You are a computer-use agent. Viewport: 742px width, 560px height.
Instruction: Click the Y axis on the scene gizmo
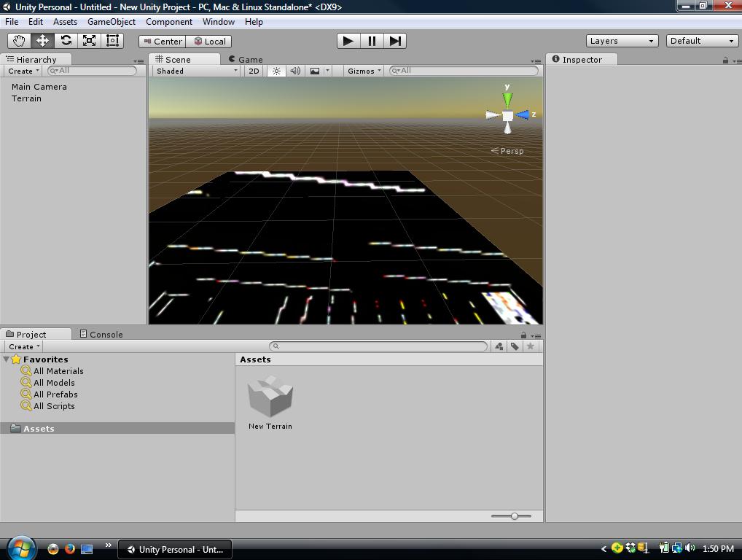[507, 96]
